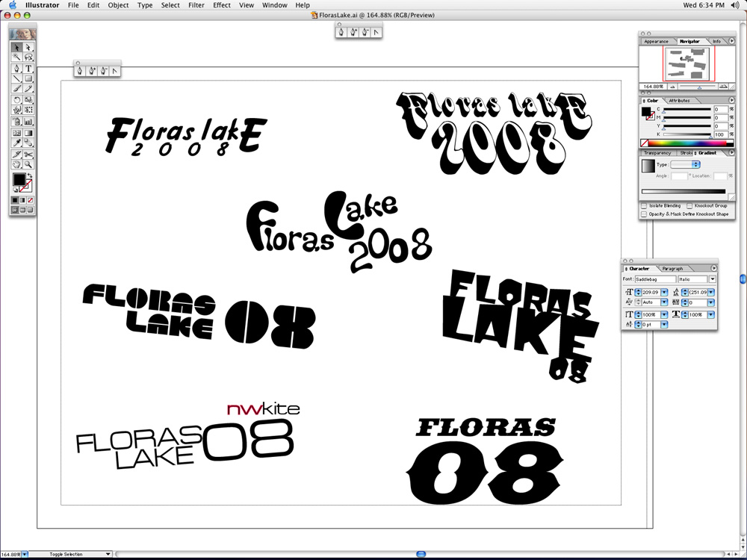Click the Paintbrush tool
The width and height of the screenshot is (747, 560).
pos(16,88)
